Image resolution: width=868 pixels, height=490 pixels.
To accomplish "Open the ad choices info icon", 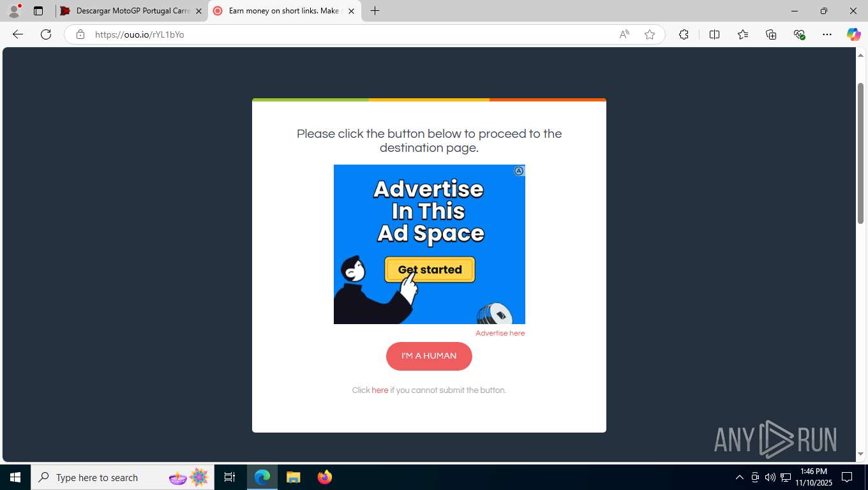I will pos(519,171).
